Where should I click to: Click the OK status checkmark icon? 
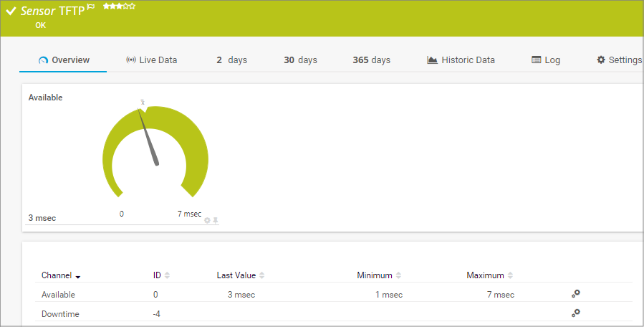pos(11,12)
